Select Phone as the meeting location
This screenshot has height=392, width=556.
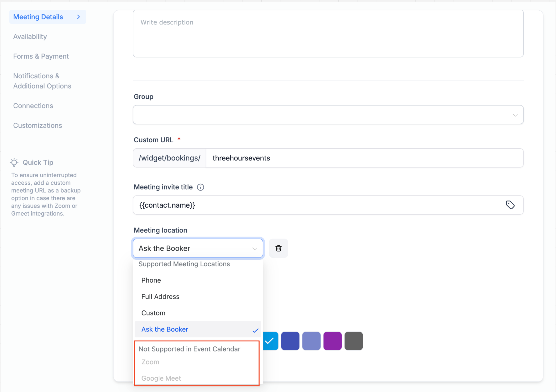(x=151, y=280)
